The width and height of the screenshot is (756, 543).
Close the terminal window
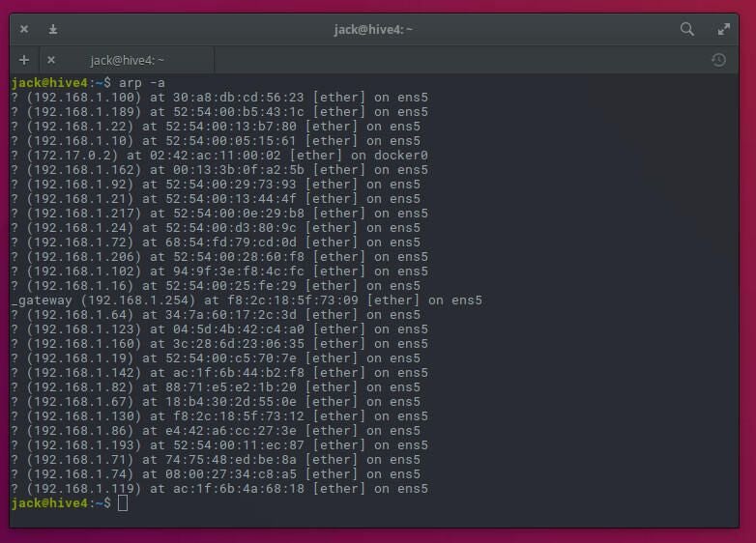pos(24,29)
